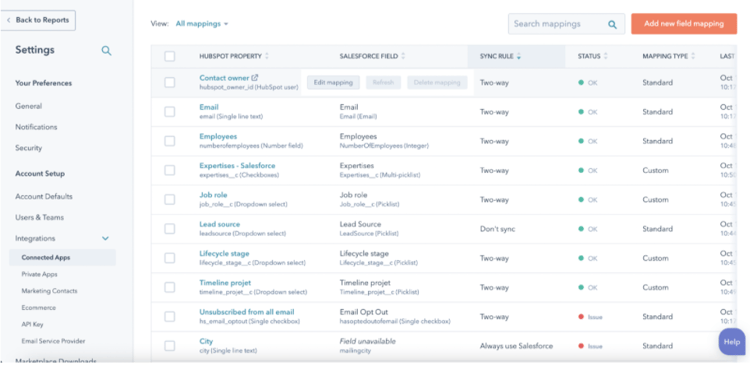Select Connected Apps in sidebar
The image size is (750, 369).
click(63, 257)
